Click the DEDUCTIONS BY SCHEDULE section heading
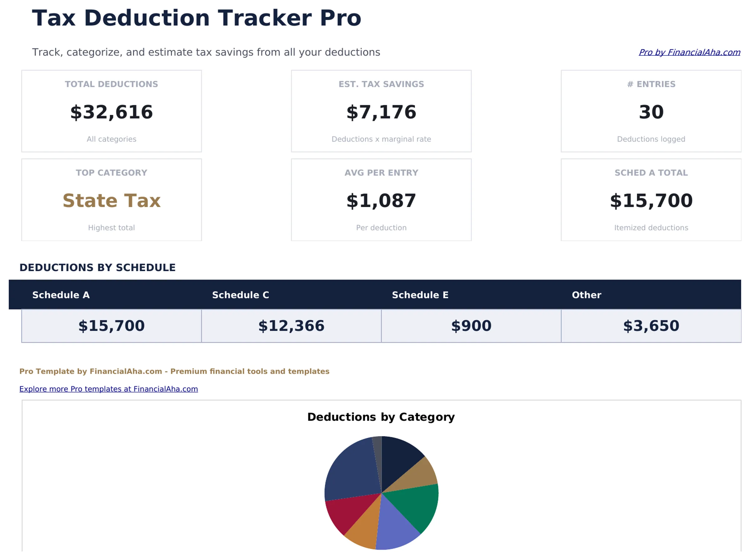750x560 pixels. (97, 267)
